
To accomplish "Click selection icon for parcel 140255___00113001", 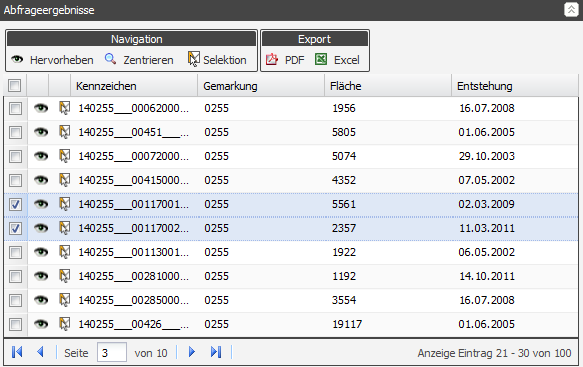I will point(64,252).
